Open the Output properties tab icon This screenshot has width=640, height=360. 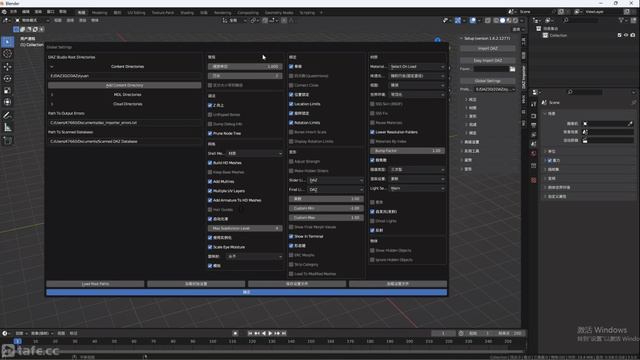[x=533, y=125]
